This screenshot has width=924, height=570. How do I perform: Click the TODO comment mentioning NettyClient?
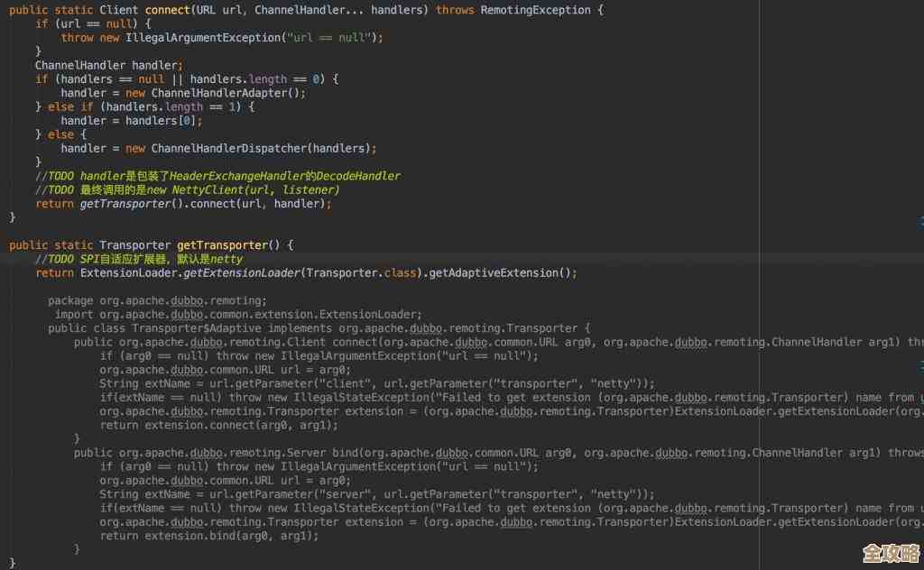187,190
